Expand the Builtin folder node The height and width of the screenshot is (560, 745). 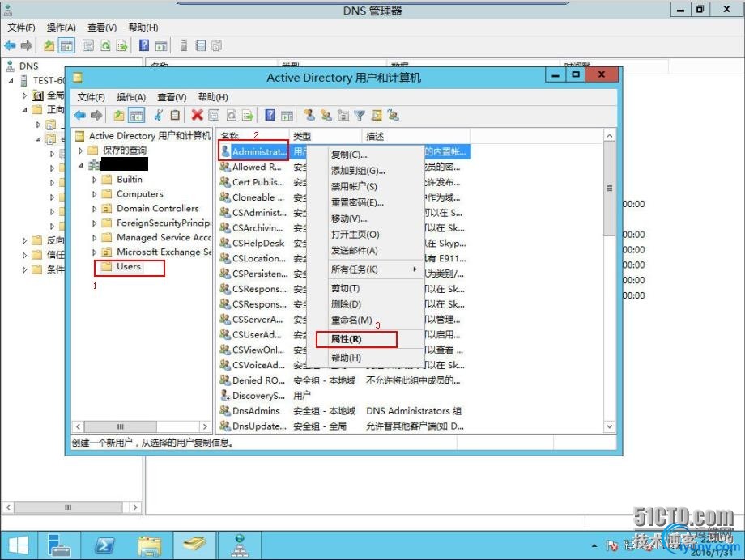pos(94,180)
